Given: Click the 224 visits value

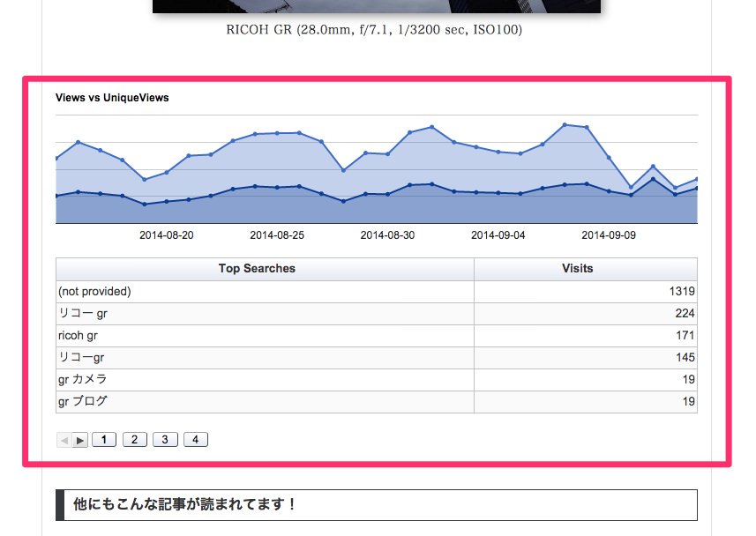Looking at the screenshot, I should pyautogui.click(x=685, y=313).
